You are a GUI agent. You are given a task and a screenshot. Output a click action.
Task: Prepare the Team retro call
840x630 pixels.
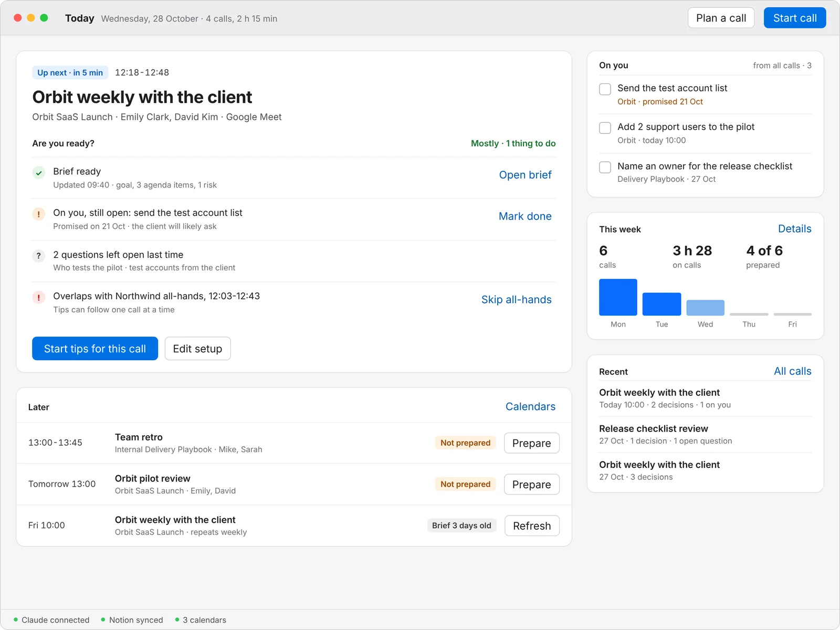532,443
